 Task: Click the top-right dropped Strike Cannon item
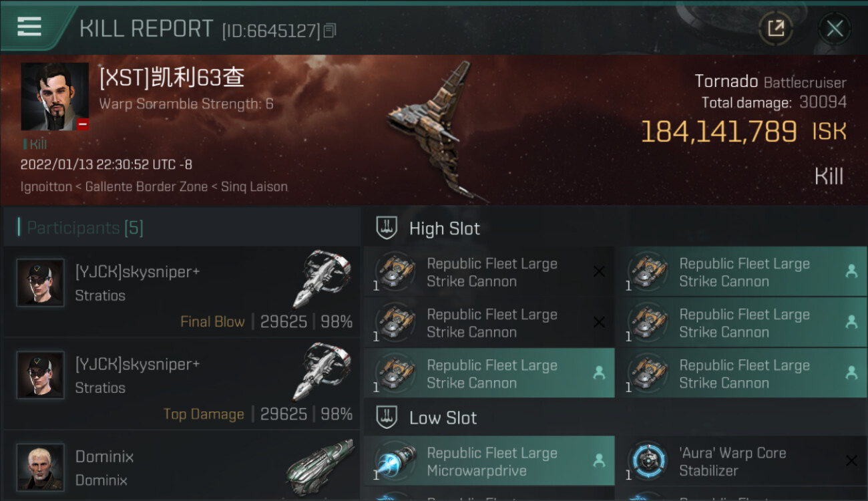point(741,272)
